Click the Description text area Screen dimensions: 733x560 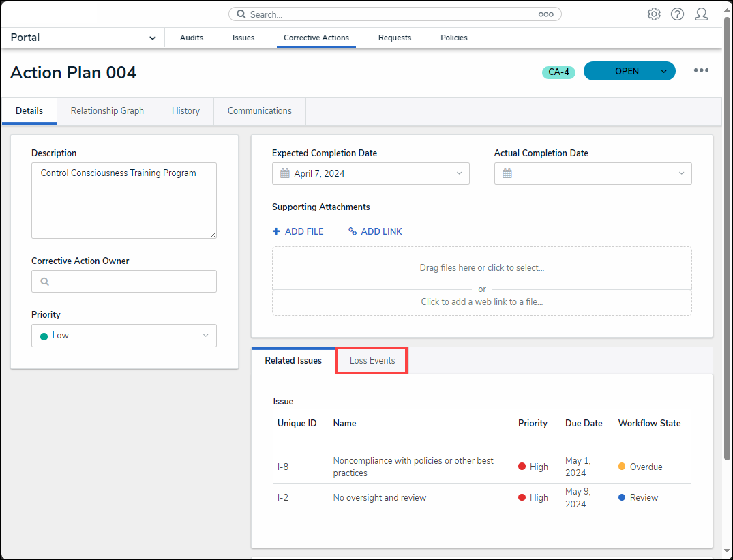pyautogui.click(x=124, y=201)
